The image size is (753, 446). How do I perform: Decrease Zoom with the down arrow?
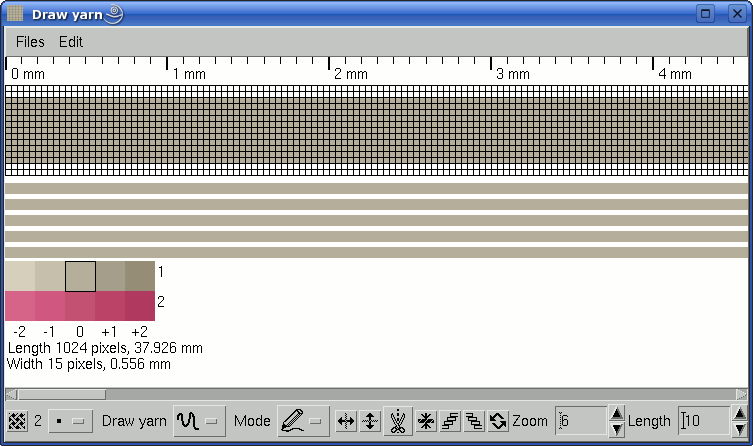coord(617,429)
